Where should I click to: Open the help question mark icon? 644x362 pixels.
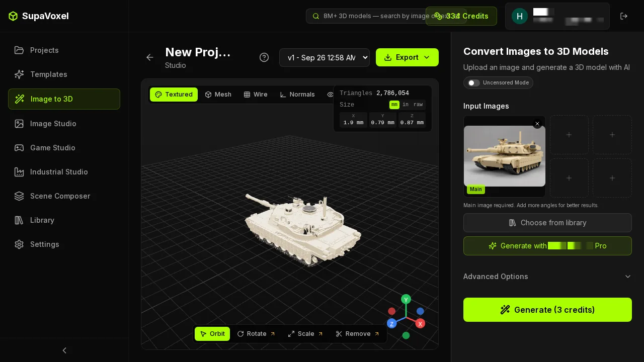click(264, 57)
